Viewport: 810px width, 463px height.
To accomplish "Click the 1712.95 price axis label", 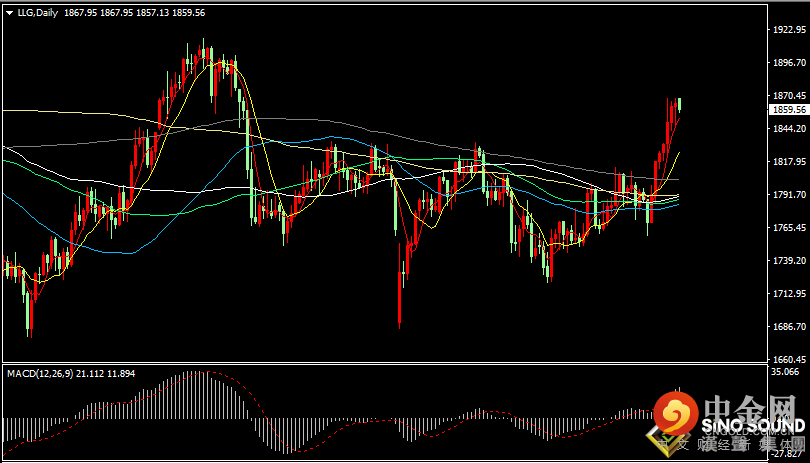I will point(789,294).
